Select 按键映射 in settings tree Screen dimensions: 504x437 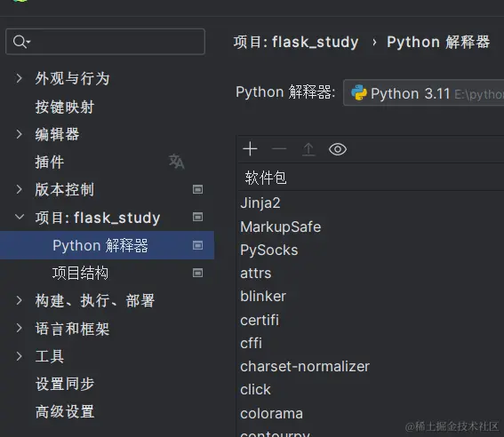pyautogui.click(x=65, y=107)
